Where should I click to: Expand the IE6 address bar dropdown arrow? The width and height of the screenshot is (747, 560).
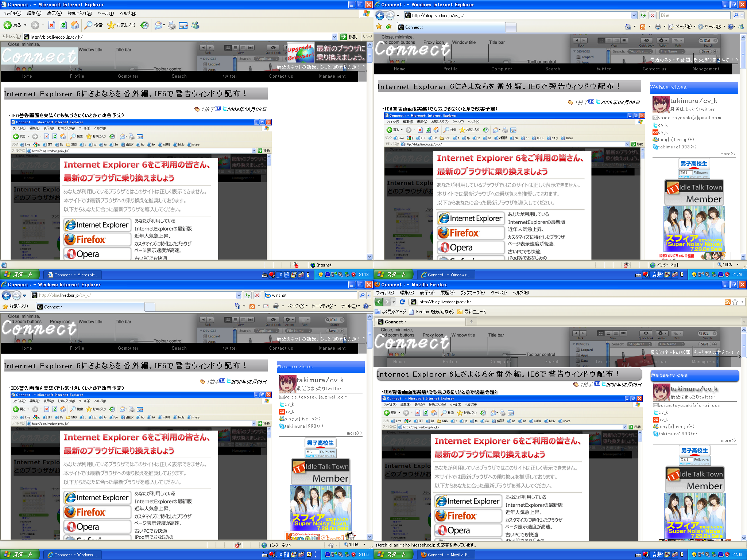click(334, 37)
